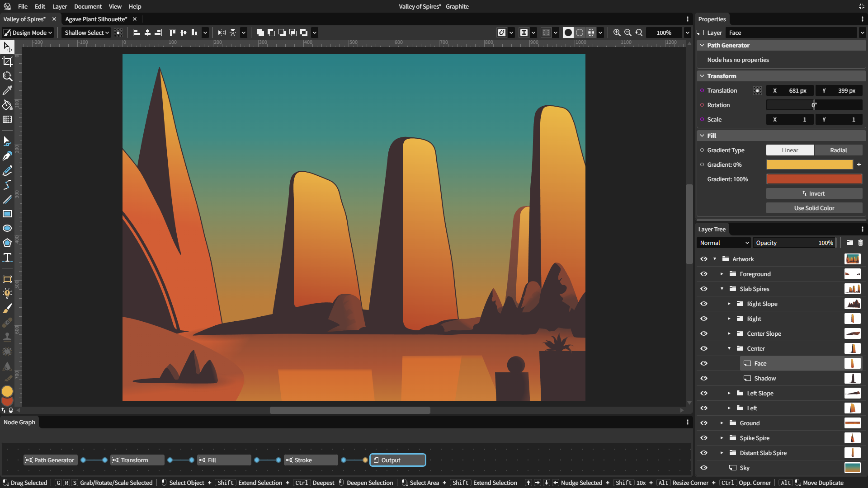Select the Pen tool in toolbar
The height and width of the screenshot is (488, 868).
[8, 156]
